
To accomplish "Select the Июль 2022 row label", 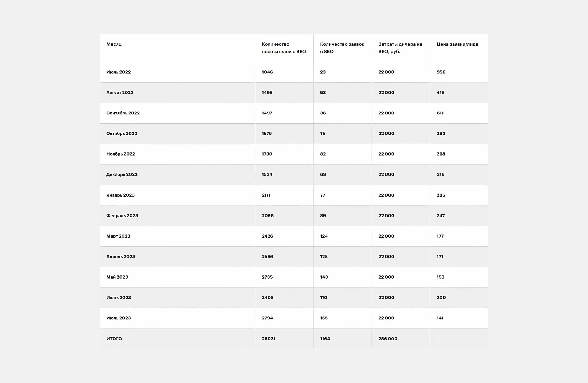I will coord(119,72).
